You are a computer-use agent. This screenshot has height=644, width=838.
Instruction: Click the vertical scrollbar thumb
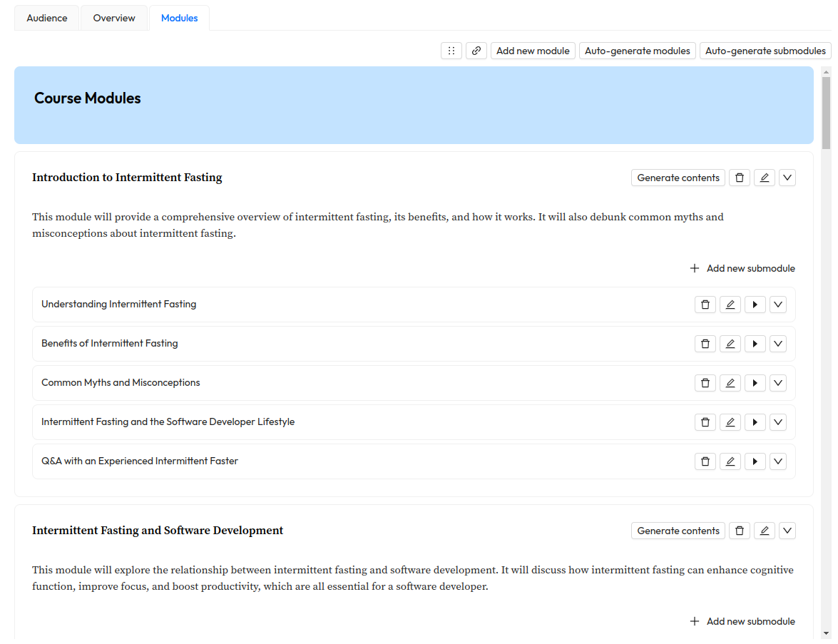tap(827, 113)
